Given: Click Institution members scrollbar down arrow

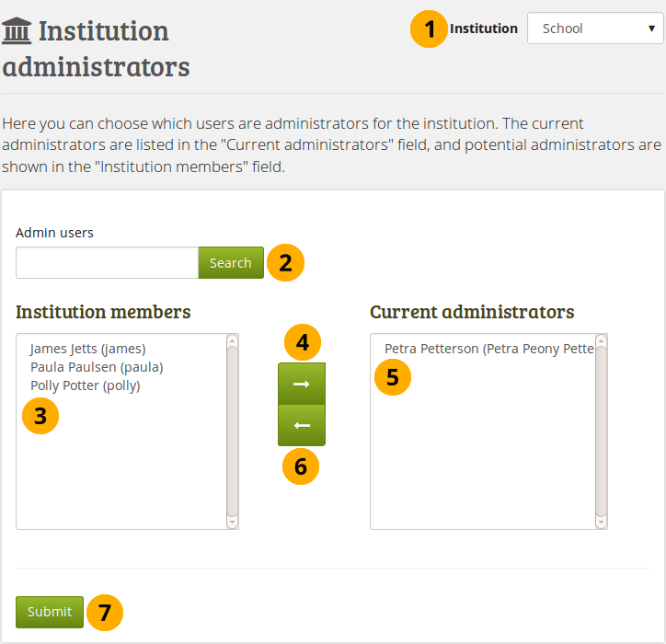Looking at the screenshot, I should (x=232, y=522).
